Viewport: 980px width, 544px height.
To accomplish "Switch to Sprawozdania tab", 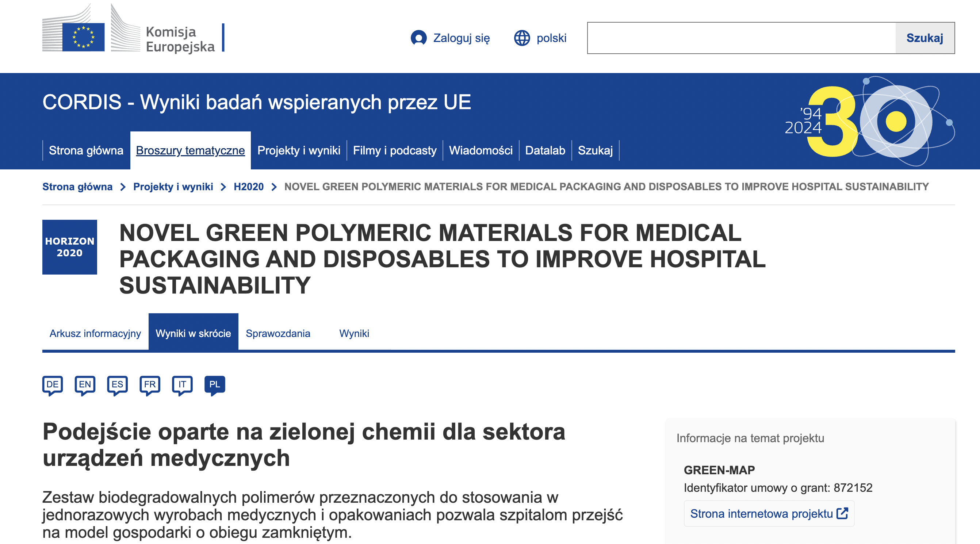I will click(278, 333).
